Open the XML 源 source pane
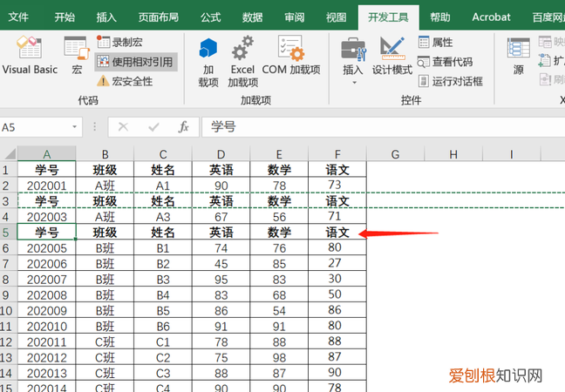This screenshot has height=392, width=565. point(518,56)
